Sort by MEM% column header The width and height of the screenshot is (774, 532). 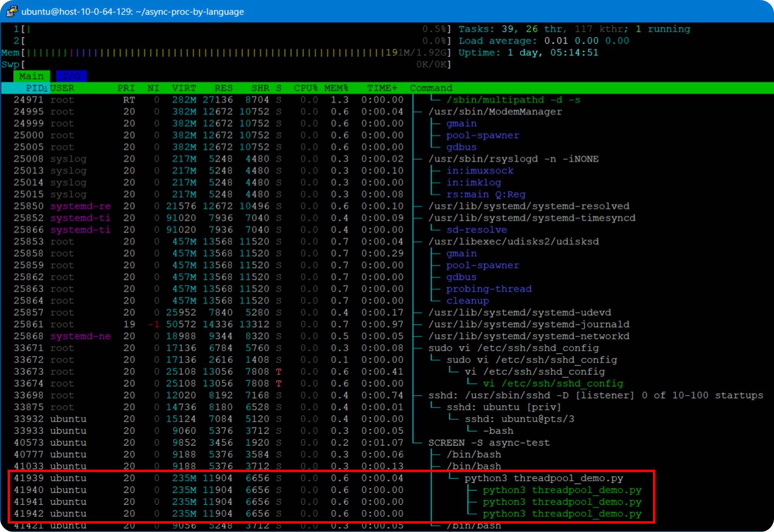336,88
